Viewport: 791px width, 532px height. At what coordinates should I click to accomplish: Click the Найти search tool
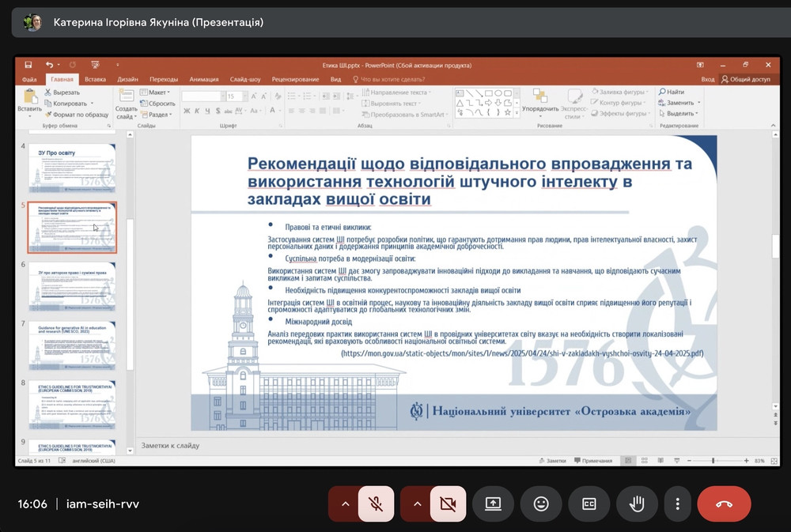pos(671,92)
